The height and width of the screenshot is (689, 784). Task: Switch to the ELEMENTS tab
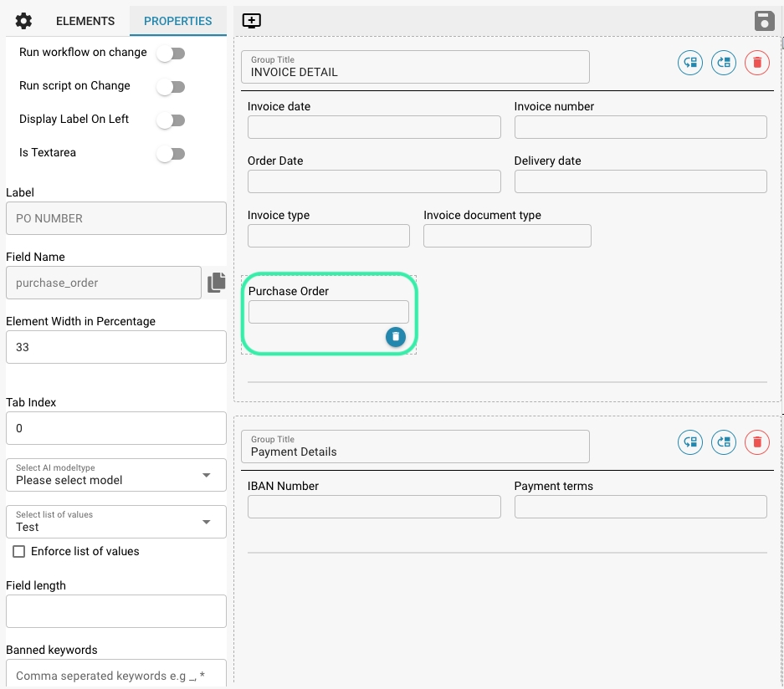coord(85,21)
